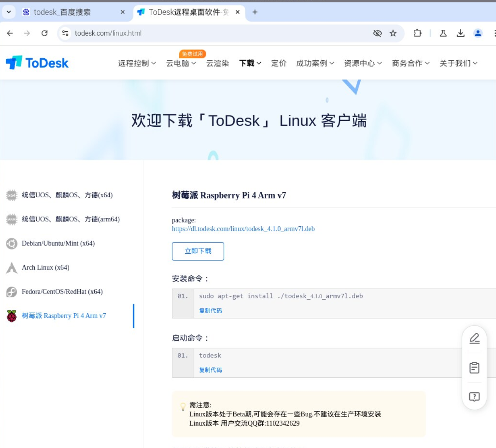Open Chrome Labs flask icon

click(443, 33)
